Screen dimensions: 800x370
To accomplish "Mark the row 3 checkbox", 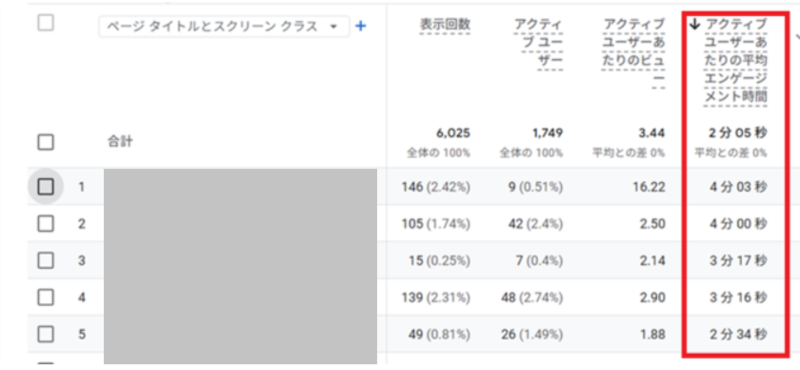I will point(46,261).
